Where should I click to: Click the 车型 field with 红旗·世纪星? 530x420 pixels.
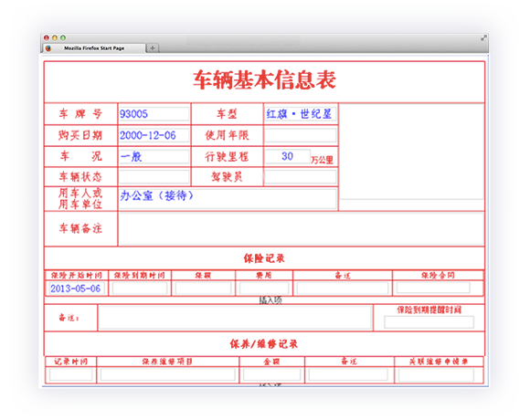[x=300, y=114]
